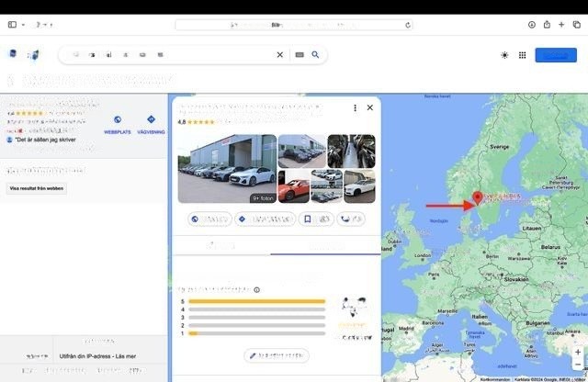Open the Google apps grid icon

pos(522,55)
